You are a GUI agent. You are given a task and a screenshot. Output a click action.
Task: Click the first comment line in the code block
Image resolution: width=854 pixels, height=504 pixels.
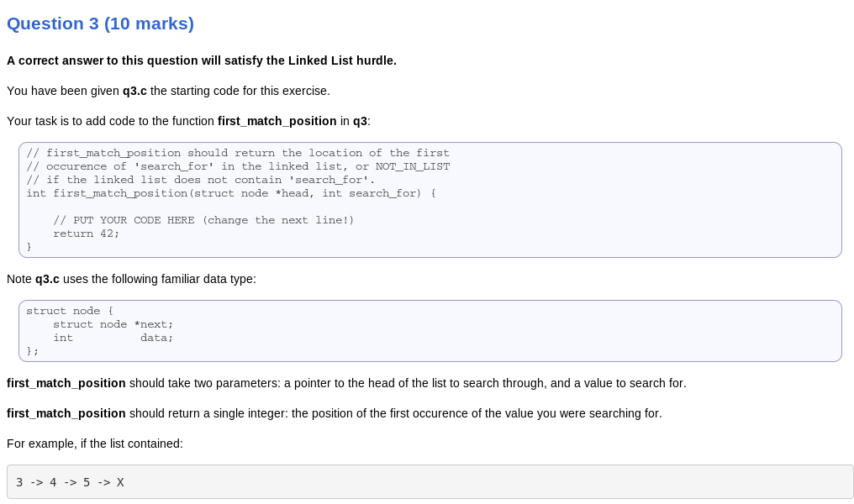[238, 153]
